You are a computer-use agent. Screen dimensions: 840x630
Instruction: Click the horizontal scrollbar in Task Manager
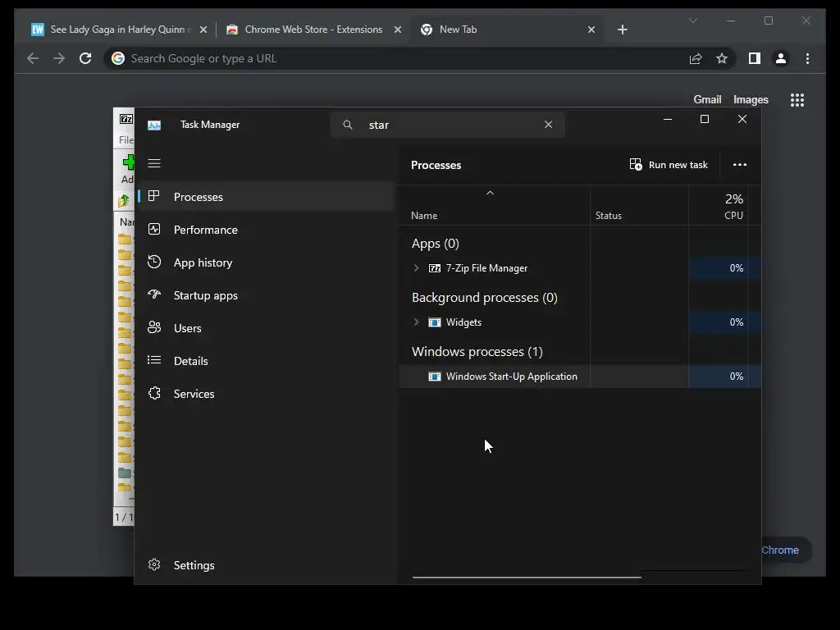[527, 577]
